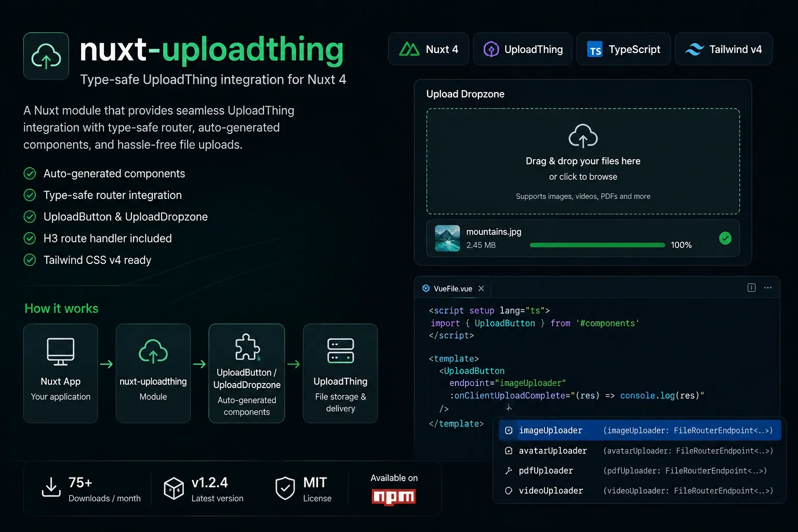The image size is (798, 532).
Task: Click the Tailwind wave logo icon
Action: point(695,49)
